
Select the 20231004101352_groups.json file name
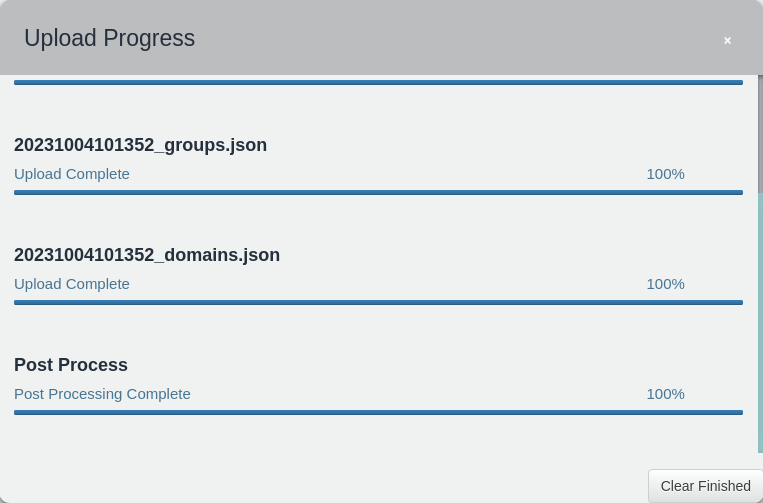click(140, 145)
